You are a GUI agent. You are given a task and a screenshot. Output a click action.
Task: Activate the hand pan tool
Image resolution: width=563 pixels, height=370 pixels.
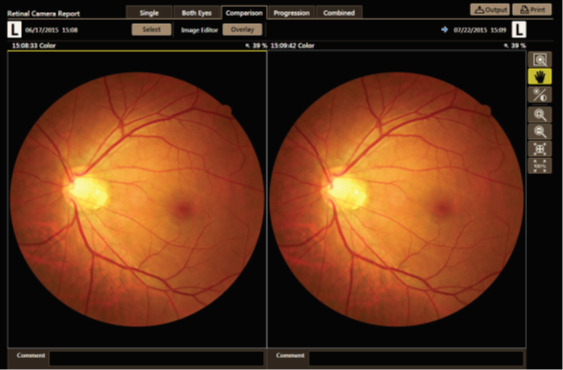540,77
